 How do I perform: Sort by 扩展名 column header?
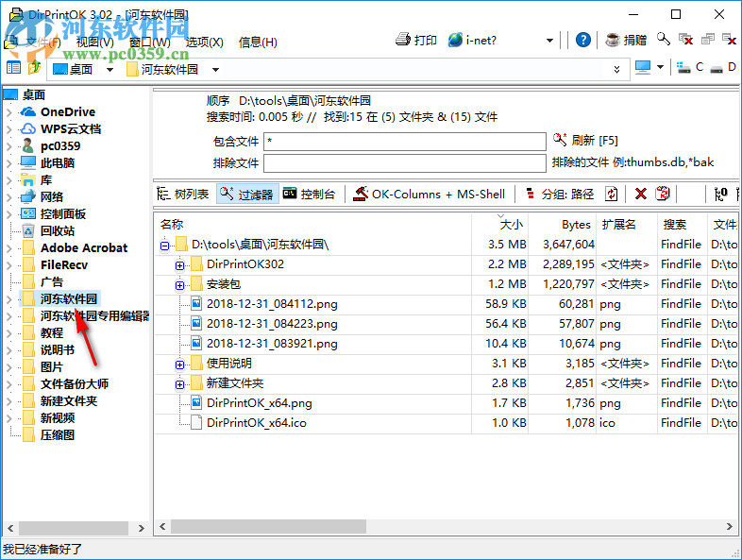[x=627, y=225]
